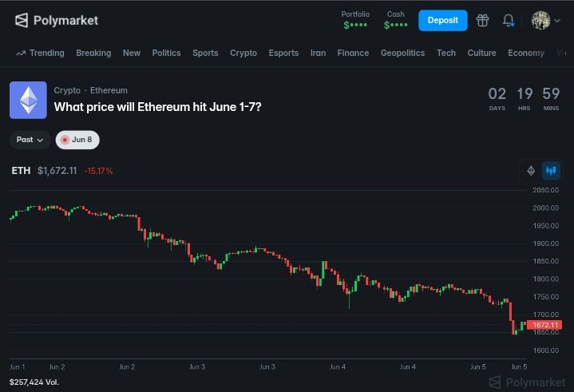The image size is (574, 392).
Task: Click the red 1672.11 price tag on the axis
Action: (x=544, y=325)
